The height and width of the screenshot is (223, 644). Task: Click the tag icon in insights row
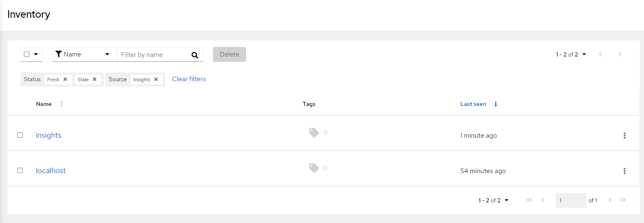pos(314,133)
